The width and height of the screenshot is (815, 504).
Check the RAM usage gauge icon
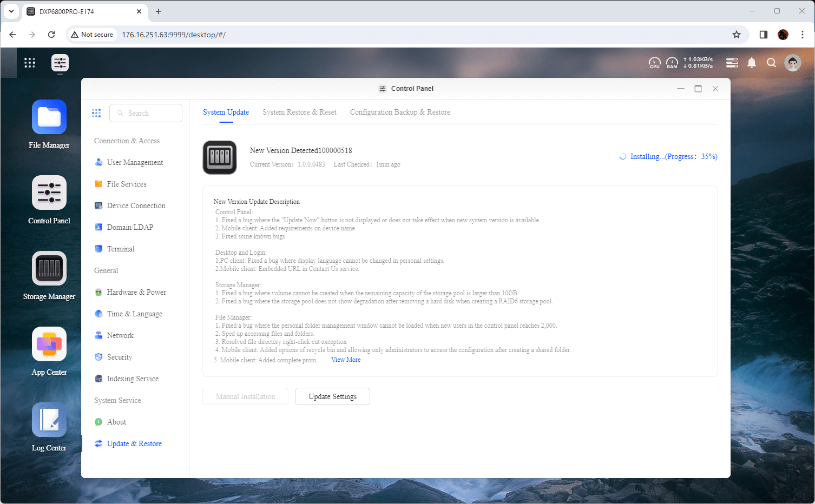[672, 63]
